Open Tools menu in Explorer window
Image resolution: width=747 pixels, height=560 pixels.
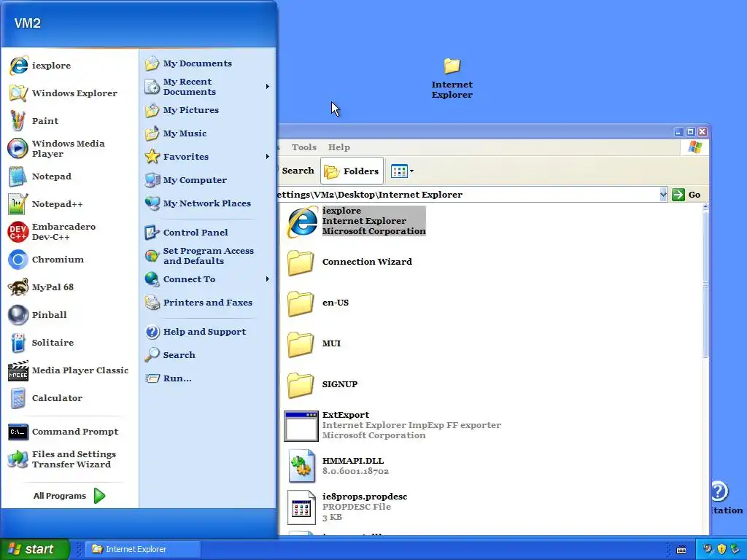[304, 147]
